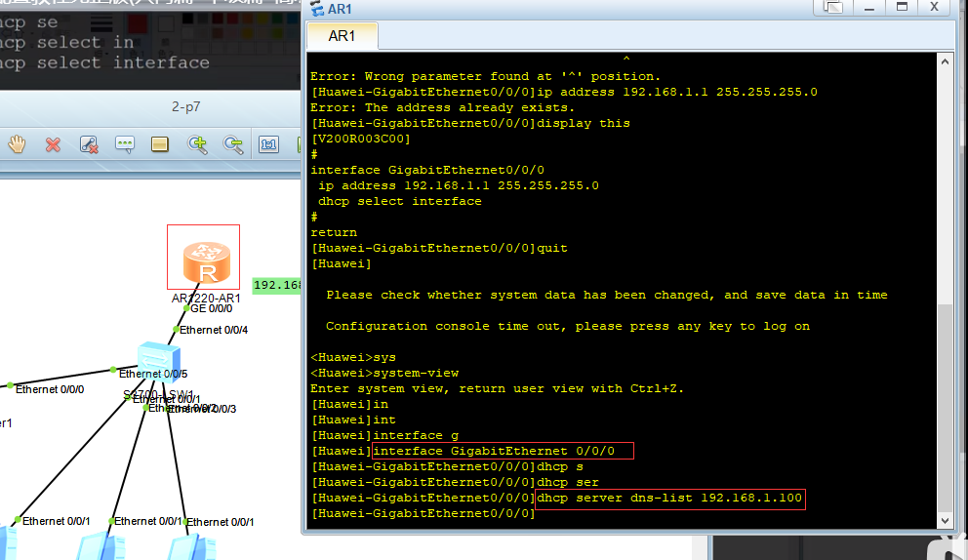Viewport: 968px width, 560px height.
Task: Reset topology view with the 1:1 icon
Action: (268, 144)
